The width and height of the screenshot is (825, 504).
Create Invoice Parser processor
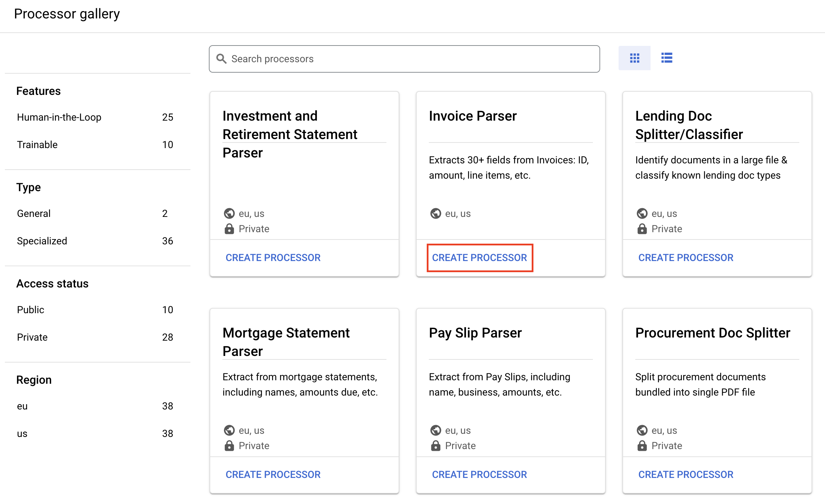pos(479,258)
